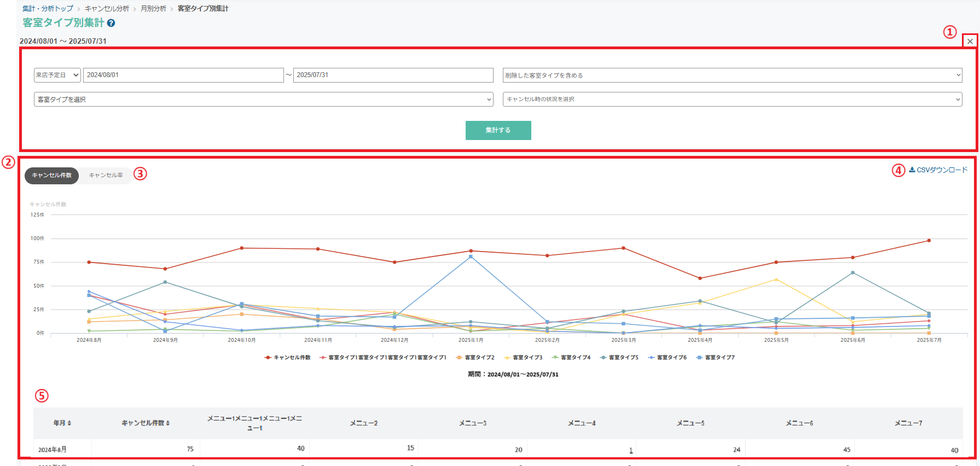Select the value 24 under メニュー5
This screenshot has height=466, width=980.
[x=737, y=450]
